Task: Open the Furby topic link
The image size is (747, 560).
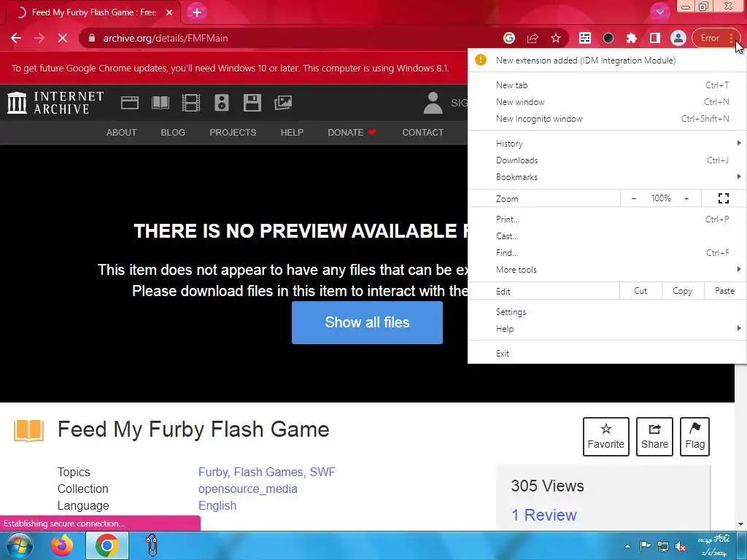Action: coord(213,472)
